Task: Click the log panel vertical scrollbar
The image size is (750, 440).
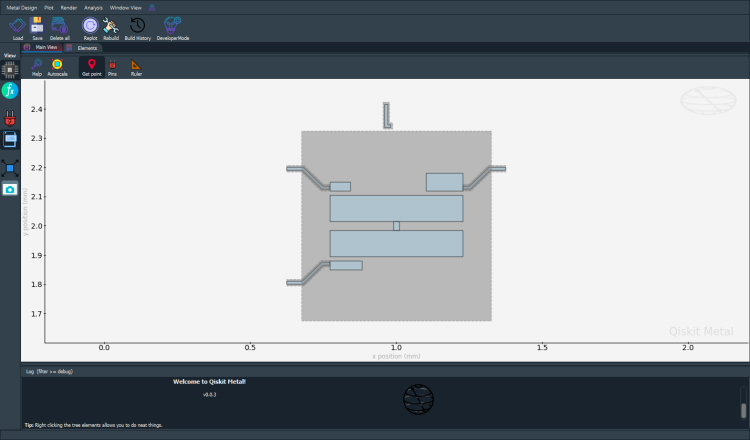Action: tap(743, 403)
